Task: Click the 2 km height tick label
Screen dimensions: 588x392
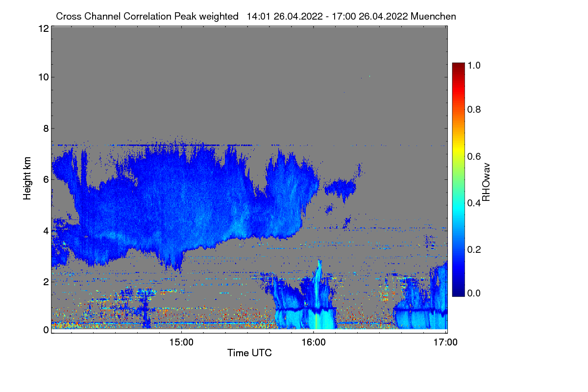Action: coord(46,282)
